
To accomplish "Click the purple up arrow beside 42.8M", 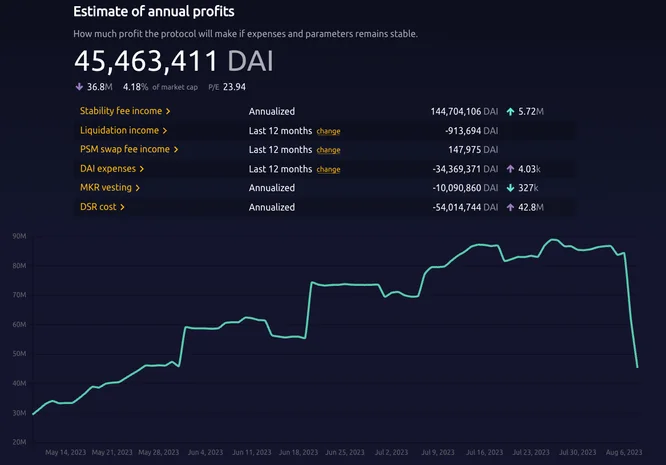I will (510, 207).
